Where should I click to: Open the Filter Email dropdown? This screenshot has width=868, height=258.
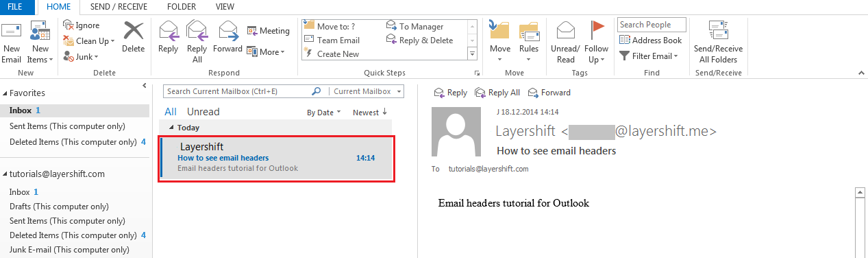[649, 56]
